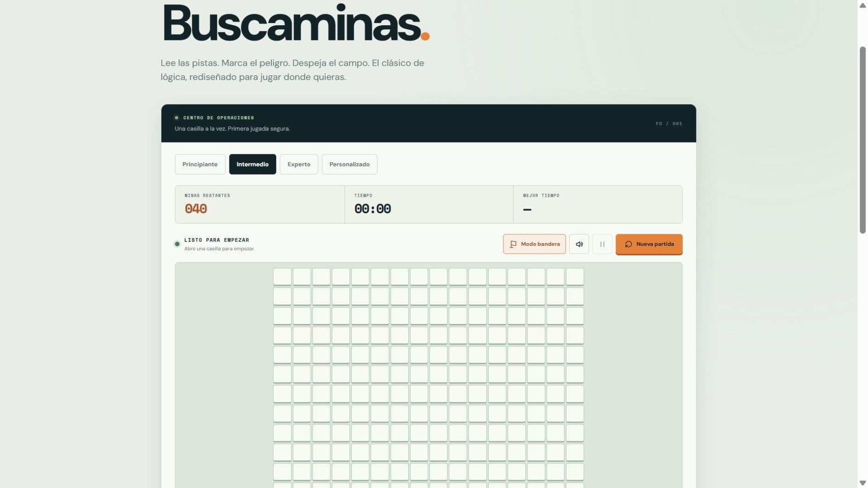Switch to Experto difficulty
The width and height of the screenshot is (868, 488).
click(299, 164)
